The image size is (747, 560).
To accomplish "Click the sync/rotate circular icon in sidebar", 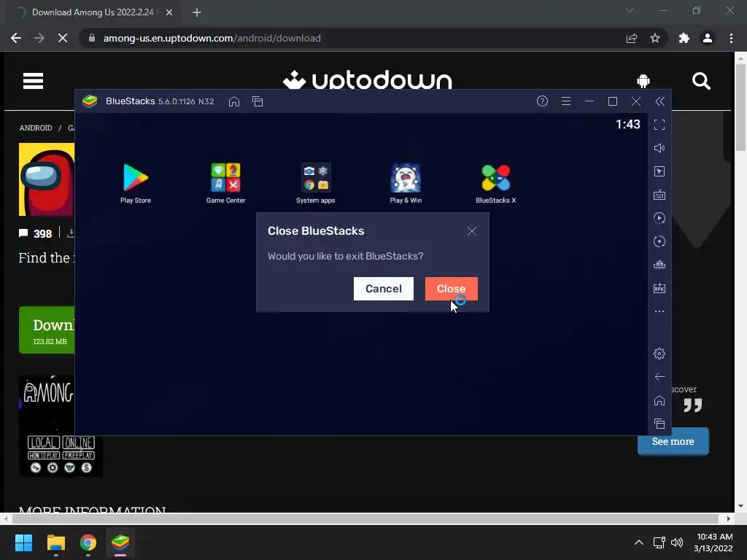I will (659, 241).
